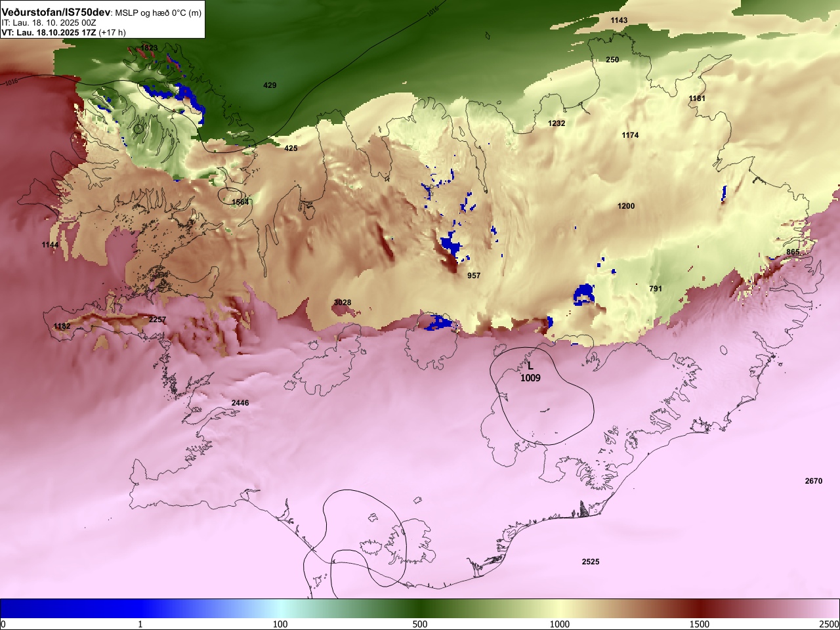Click the 1823 height label

coord(150,48)
